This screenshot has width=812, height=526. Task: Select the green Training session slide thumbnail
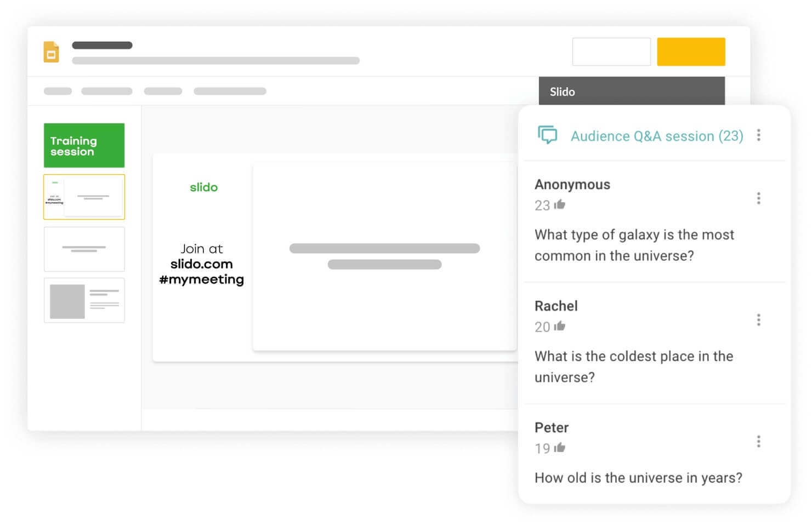coord(84,145)
